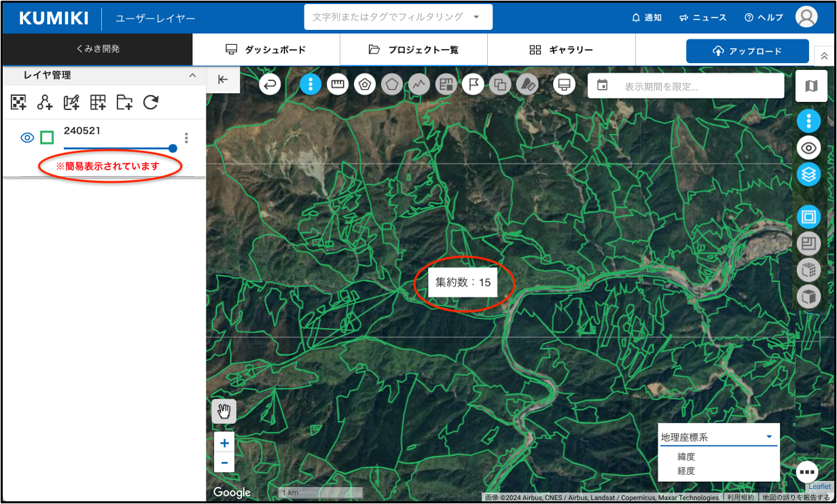
Task: Hide the 240521 layer with eye icon
Action: tap(27, 138)
